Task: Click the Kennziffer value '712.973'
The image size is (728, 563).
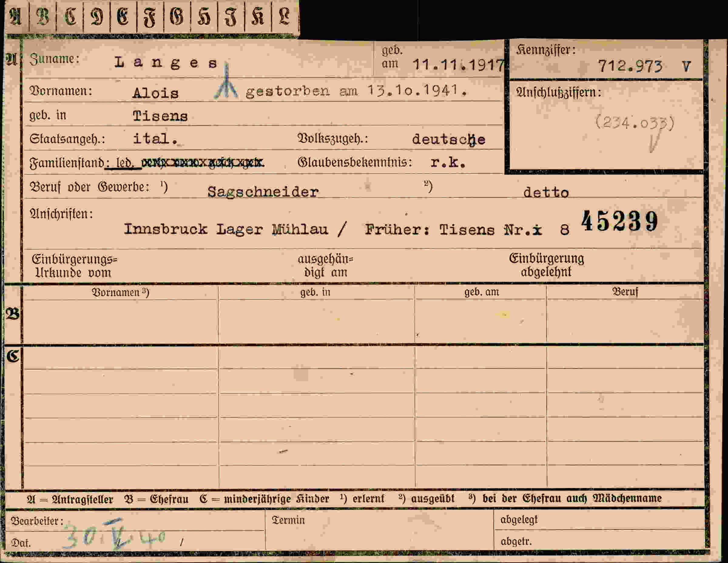Action: (630, 66)
